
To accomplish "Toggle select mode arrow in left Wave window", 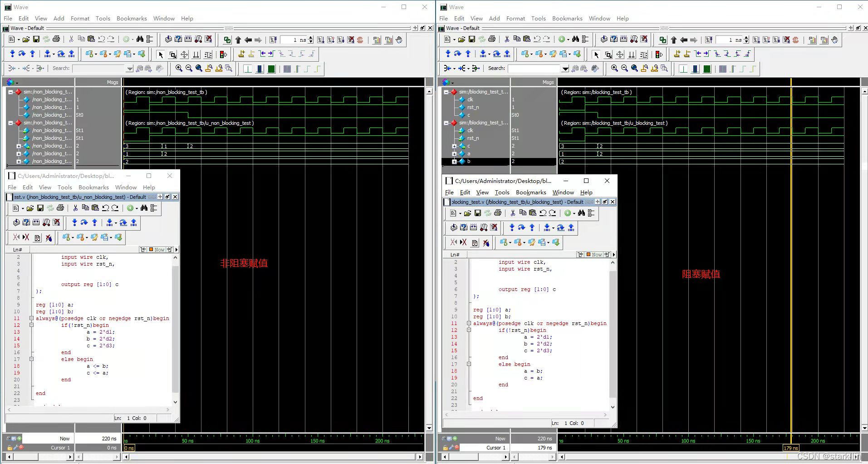I will pos(161,54).
